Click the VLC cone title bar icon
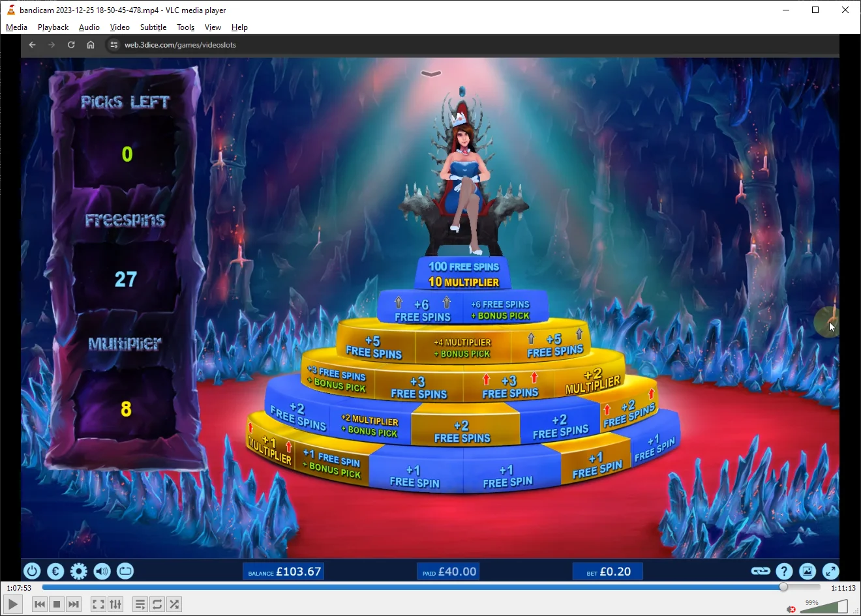This screenshot has height=616, width=861. click(x=10, y=10)
